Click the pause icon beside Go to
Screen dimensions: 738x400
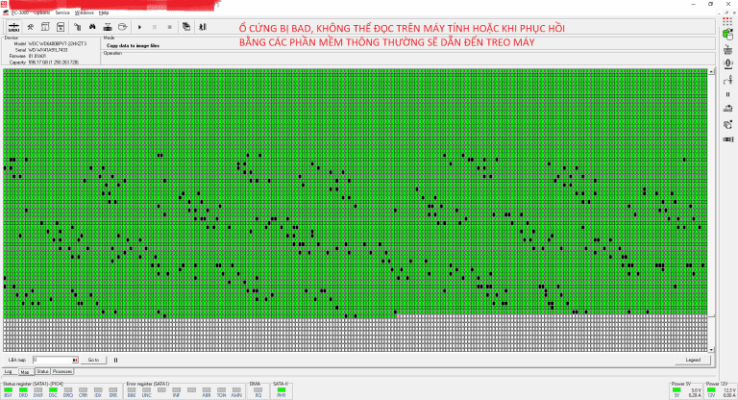(x=115, y=360)
